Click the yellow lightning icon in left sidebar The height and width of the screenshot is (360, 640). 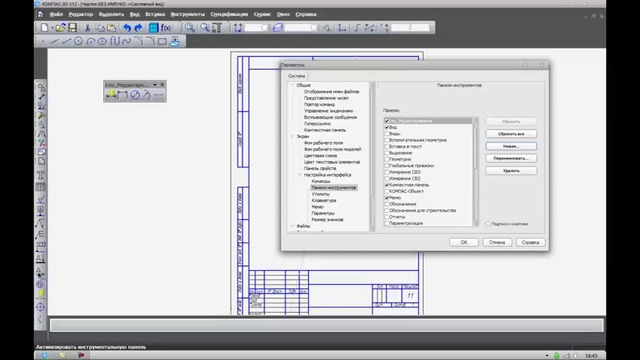(x=41, y=294)
